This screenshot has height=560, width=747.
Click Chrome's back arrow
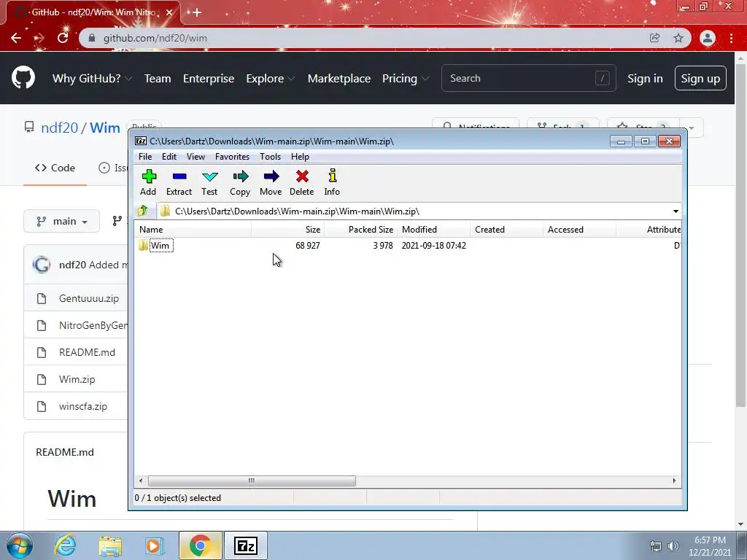point(16,38)
